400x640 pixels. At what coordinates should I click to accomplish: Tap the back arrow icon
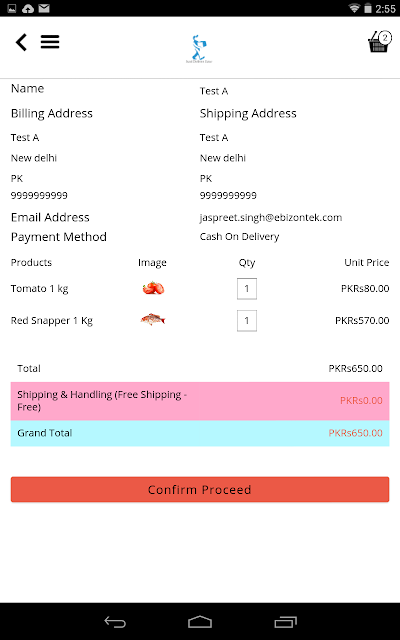pos(21,42)
